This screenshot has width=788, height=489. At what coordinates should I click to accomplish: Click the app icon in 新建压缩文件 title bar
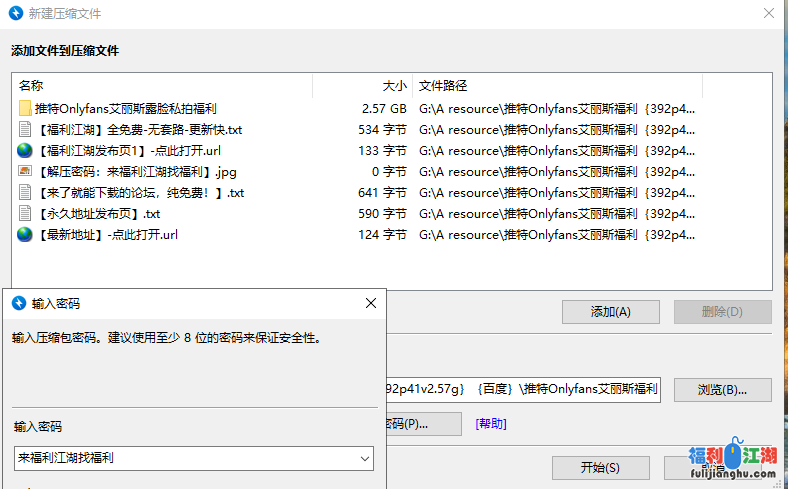point(15,14)
